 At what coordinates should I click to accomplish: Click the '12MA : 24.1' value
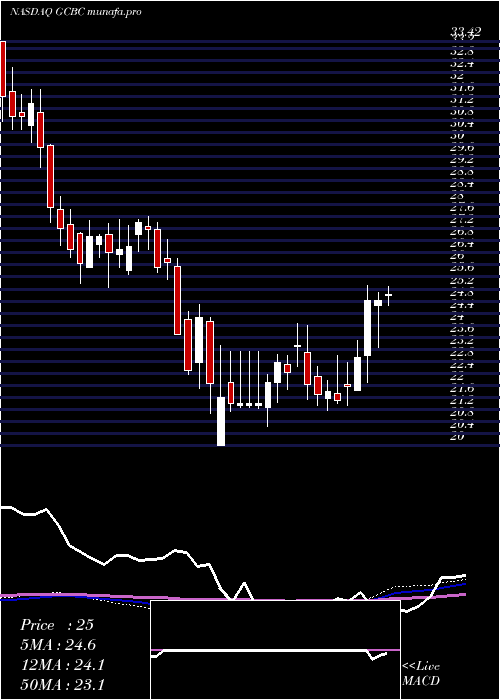(x=62, y=665)
